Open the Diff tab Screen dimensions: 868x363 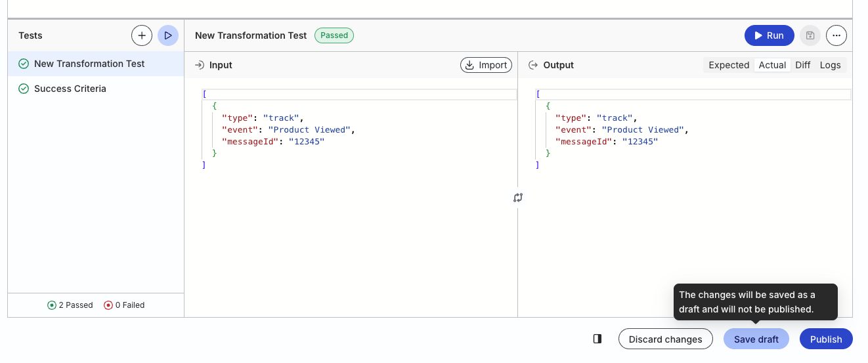point(803,65)
